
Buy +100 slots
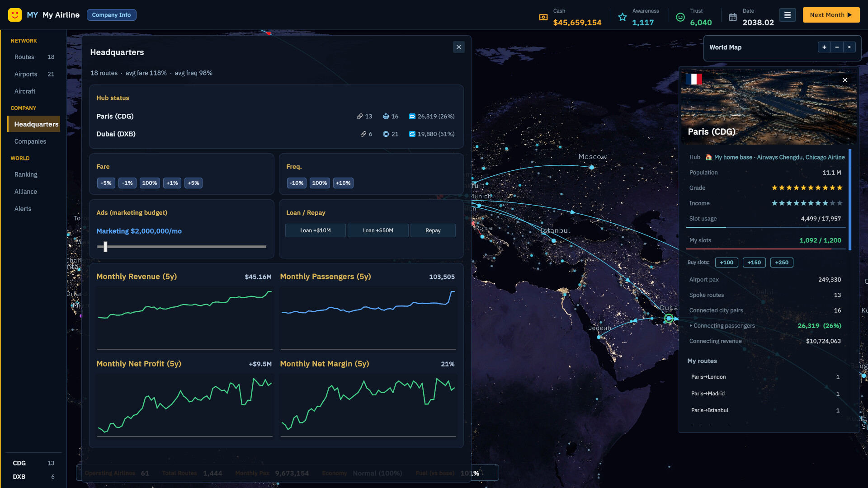tap(726, 263)
